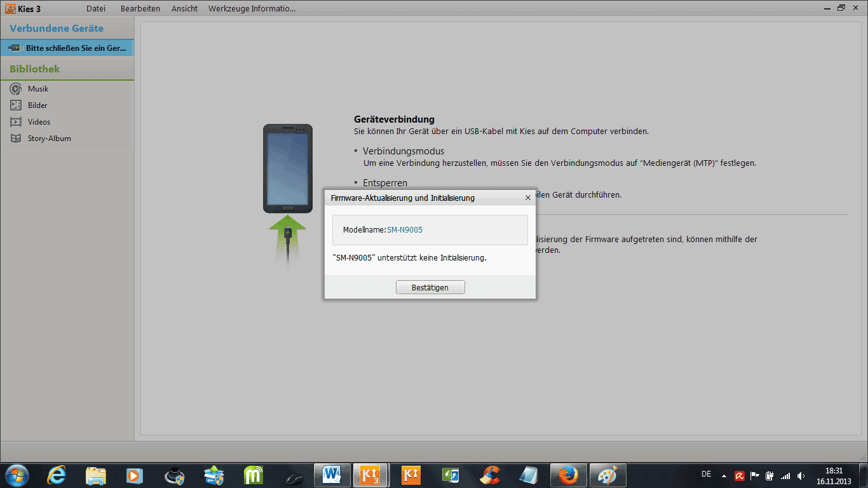Click the Kies 3 logo in title bar
868x488 pixels.
tap(10, 8)
